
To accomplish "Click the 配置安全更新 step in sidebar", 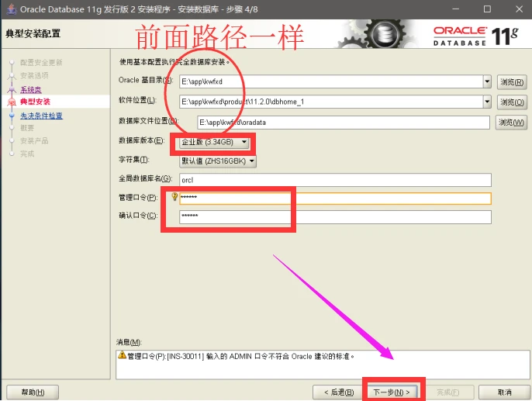I will coord(41,62).
